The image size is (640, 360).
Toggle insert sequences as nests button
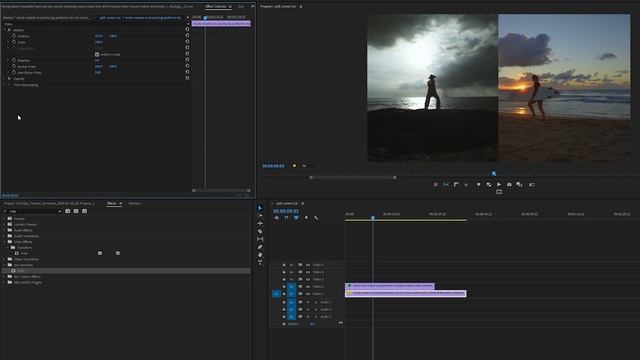276,218
